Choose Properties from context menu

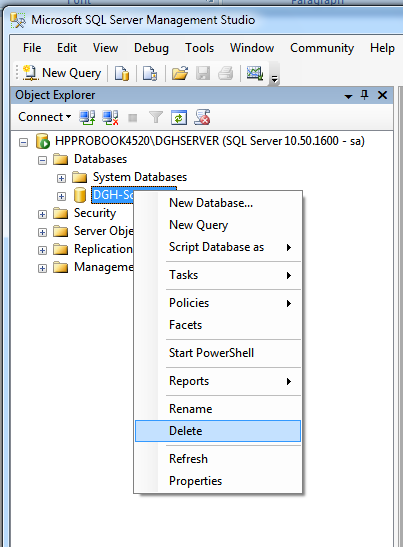pos(218,481)
